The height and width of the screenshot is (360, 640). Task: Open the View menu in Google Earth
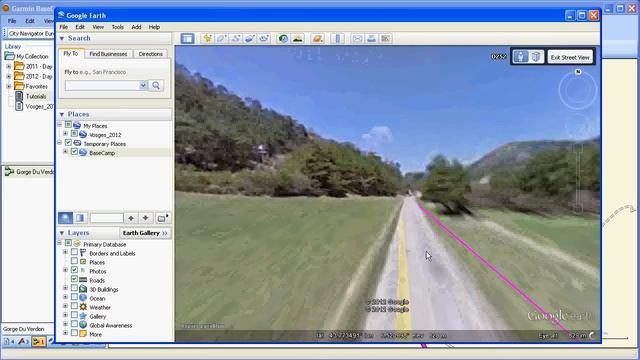coord(98,27)
